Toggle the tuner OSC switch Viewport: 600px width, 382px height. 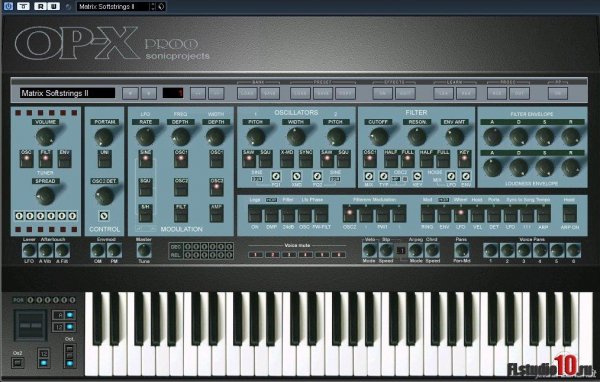coord(26,159)
